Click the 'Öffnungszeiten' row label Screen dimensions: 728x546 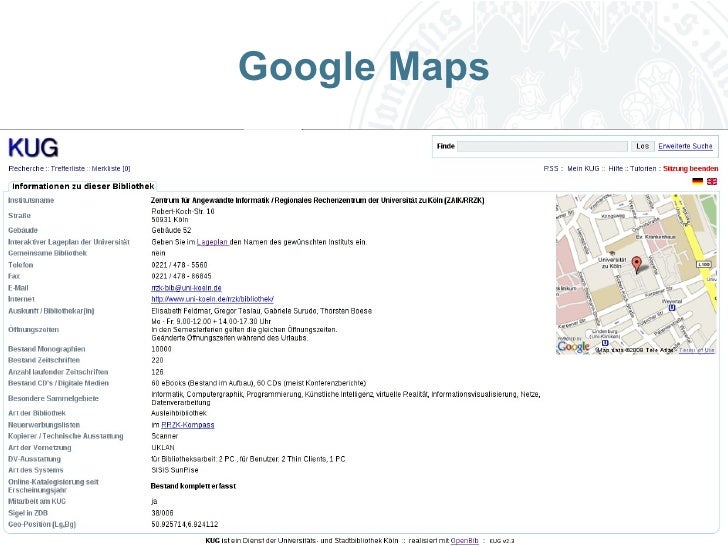(33, 330)
